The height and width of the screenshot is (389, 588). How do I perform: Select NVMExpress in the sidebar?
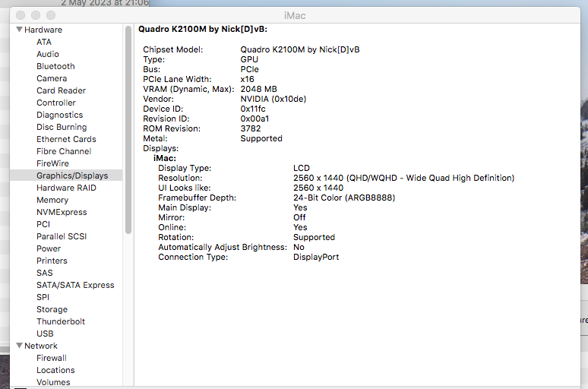[x=62, y=212]
